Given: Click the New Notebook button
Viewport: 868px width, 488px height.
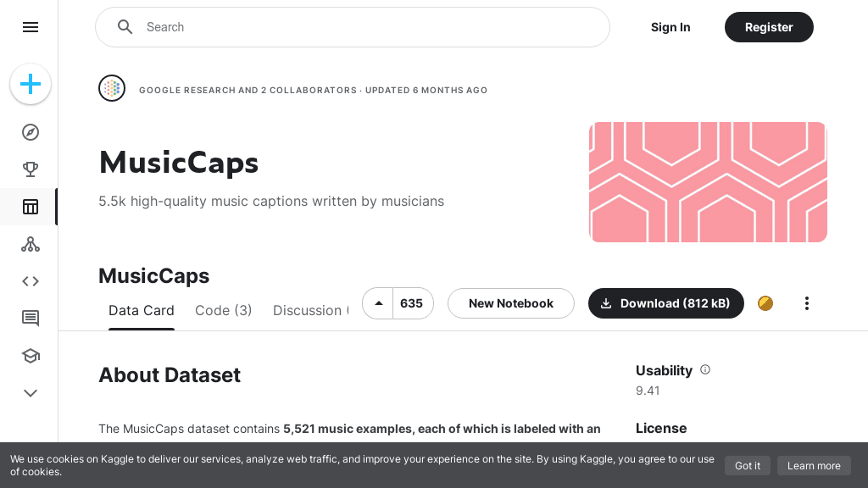Looking at the screenshot, I should (511, 303).
